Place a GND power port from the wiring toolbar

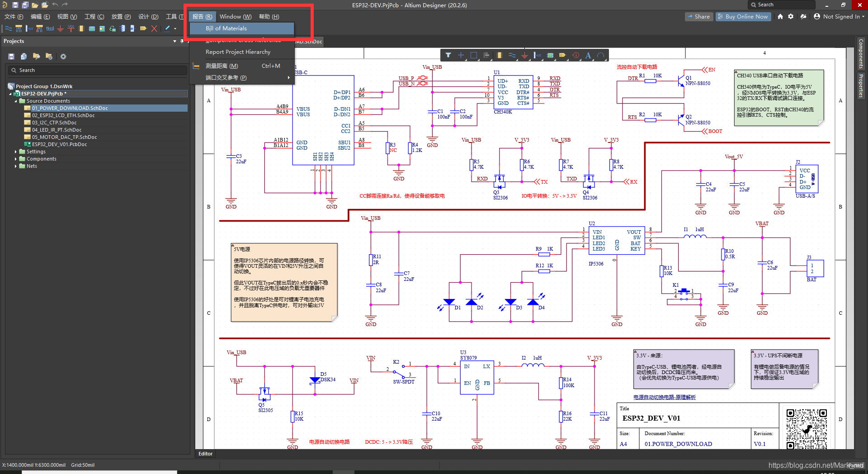pyautogui.click(x=60, y=28)
